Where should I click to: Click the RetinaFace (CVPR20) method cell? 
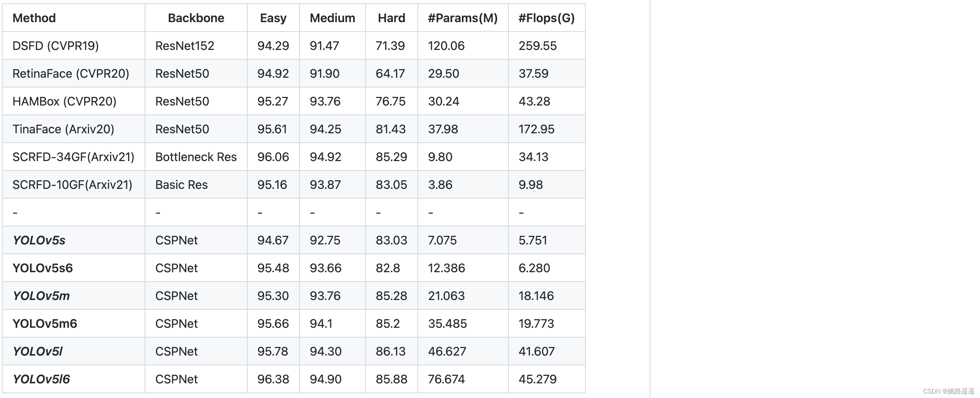point(71,73)
